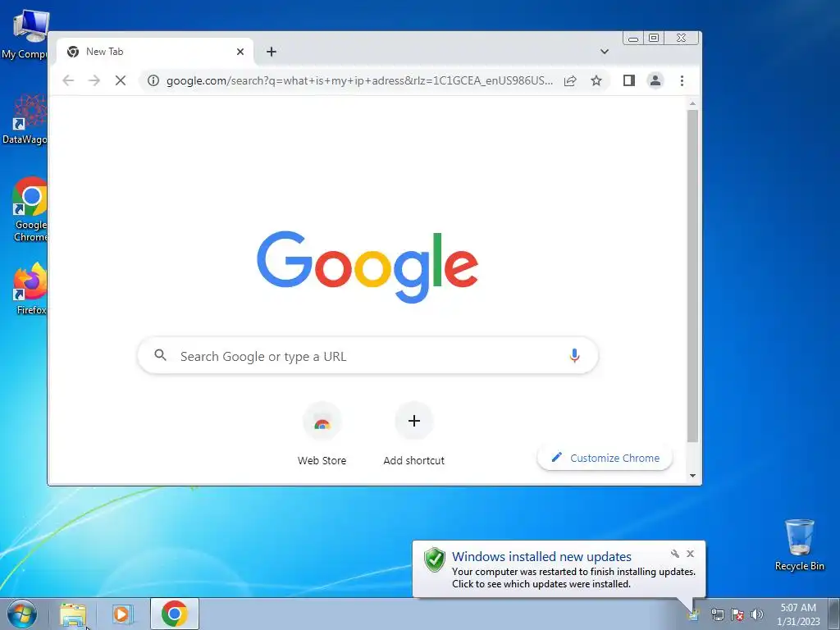Focus the Search Google or type a URL box

point(368,356)
